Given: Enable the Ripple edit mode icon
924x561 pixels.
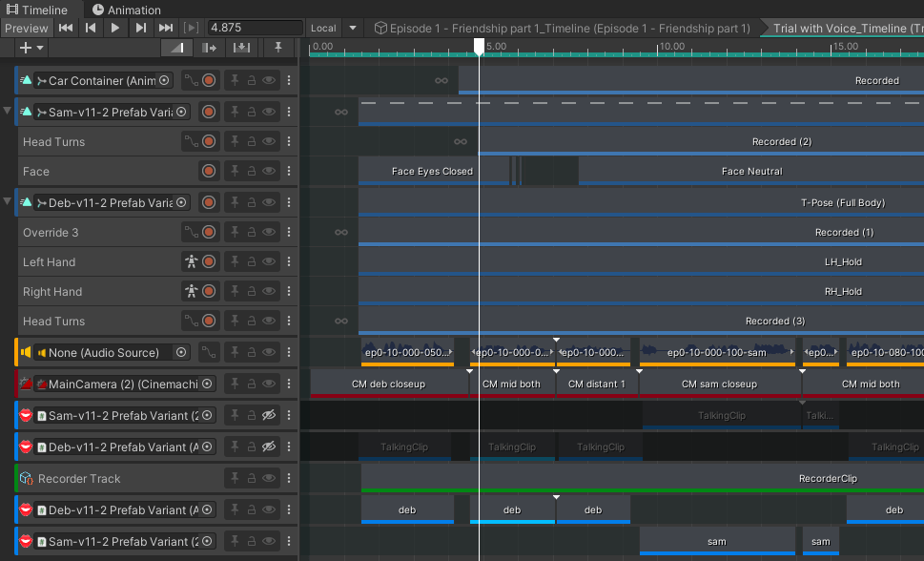Looking at the screenshot, I should point(209,48).
